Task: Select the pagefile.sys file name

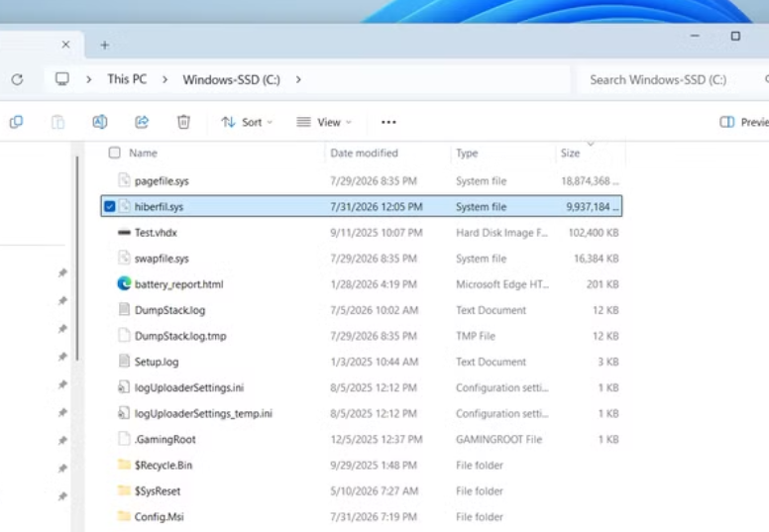Action: pos(162,181)
